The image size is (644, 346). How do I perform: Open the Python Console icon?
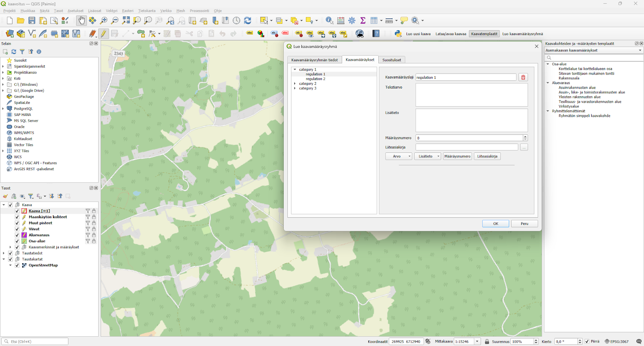398,34
